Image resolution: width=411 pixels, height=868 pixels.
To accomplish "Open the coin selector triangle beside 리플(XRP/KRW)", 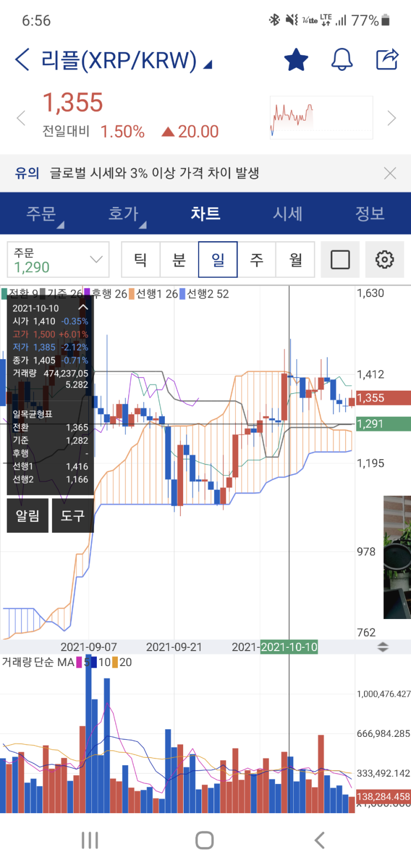I will click(207, 65).
